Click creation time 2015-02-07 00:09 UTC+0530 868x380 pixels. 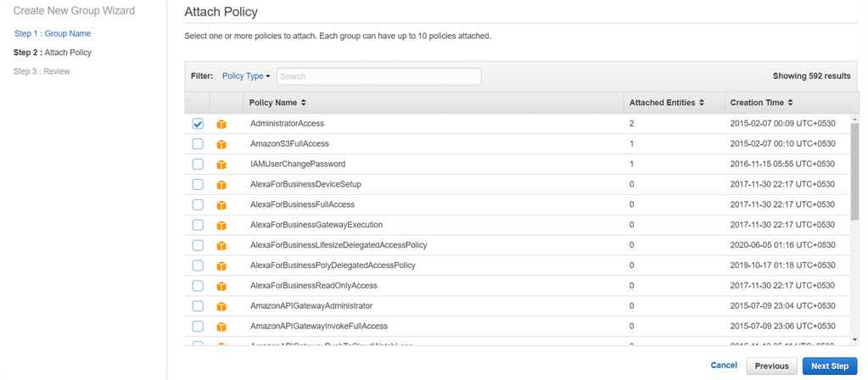coord(783,123)
